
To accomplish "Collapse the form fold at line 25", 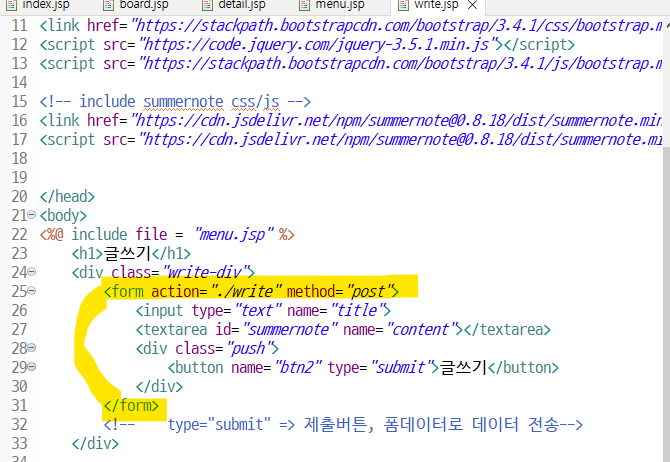I will [x=32, y=291].
